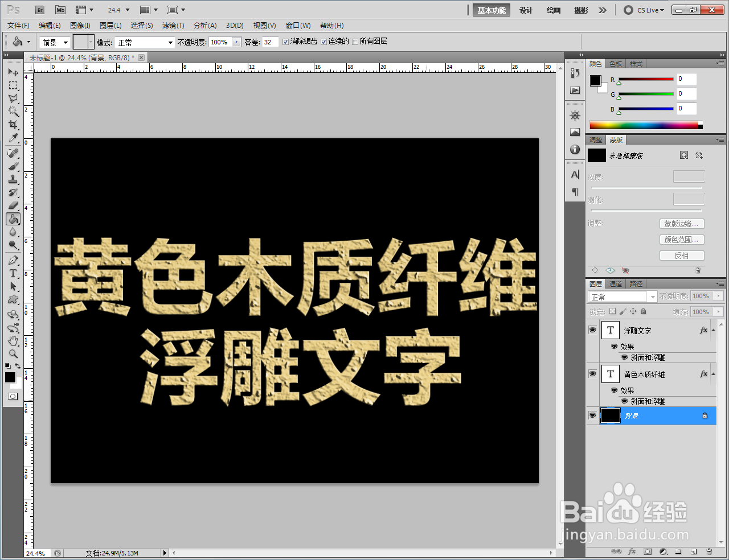Viewport: 729px width, 560px height.
Task: Select the Rectangular Marquee tool
Action: click(13, 85)
